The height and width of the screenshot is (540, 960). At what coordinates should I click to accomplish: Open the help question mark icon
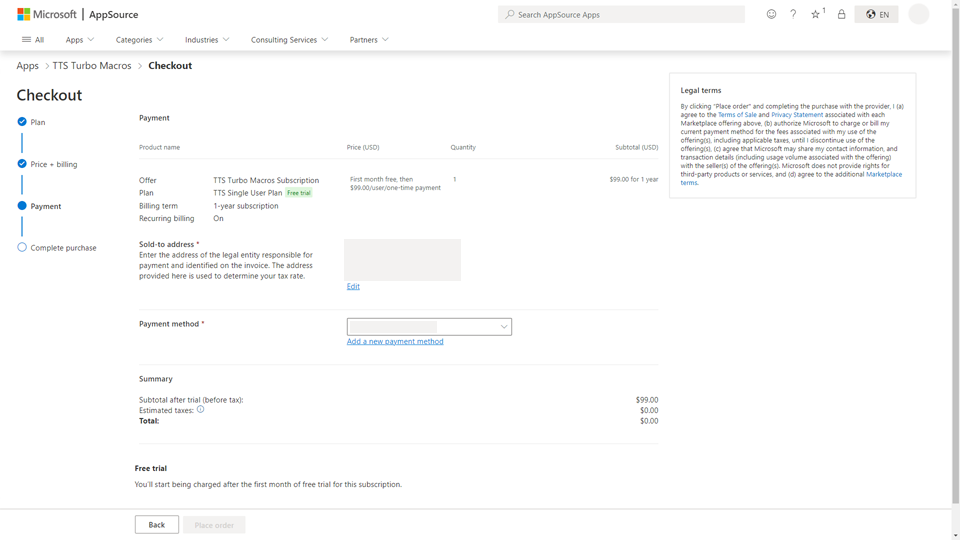tap(793, 14)
